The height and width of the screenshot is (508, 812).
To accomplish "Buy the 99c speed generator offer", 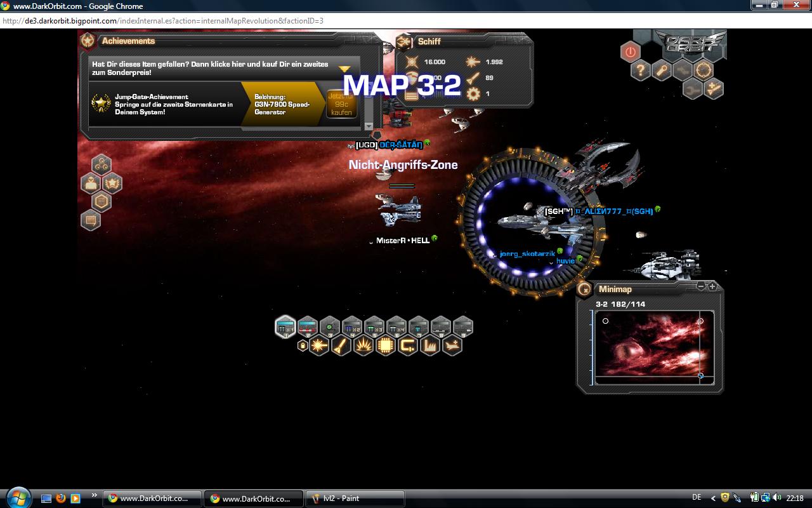I will tap(341, 104).
